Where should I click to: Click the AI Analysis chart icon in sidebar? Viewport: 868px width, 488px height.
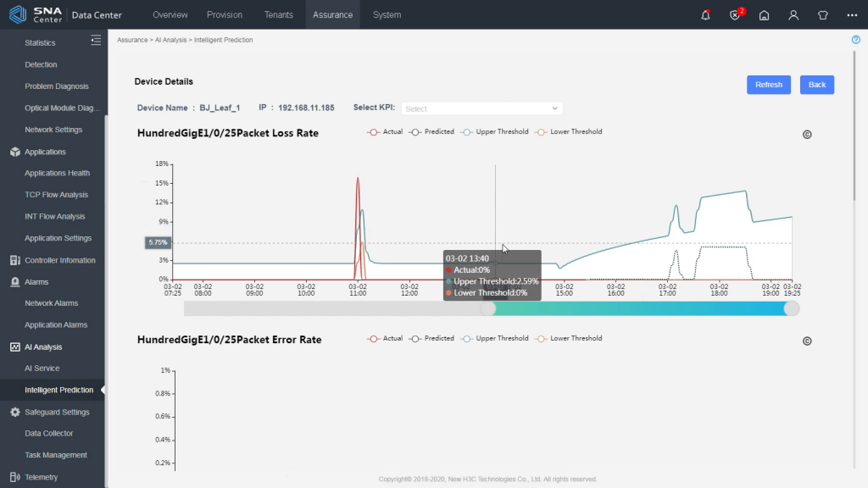15,347
